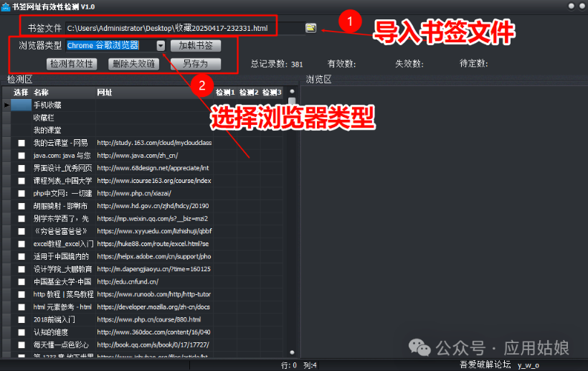Screen dimensions: 588x371
Task: Click the URL http://www.java.com/zh_cn/
Action: click(138, 156)
